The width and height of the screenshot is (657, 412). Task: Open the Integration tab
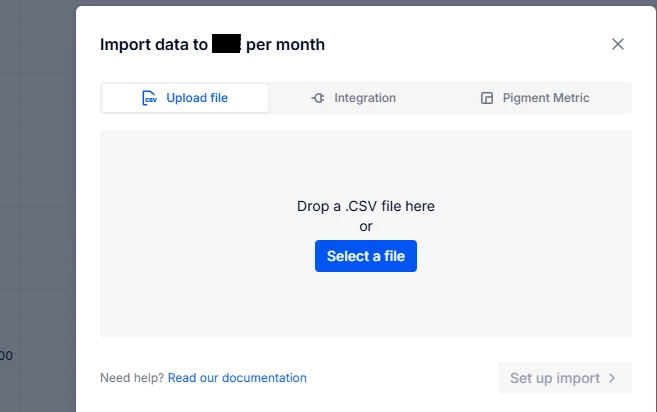[x=353, y=98]
